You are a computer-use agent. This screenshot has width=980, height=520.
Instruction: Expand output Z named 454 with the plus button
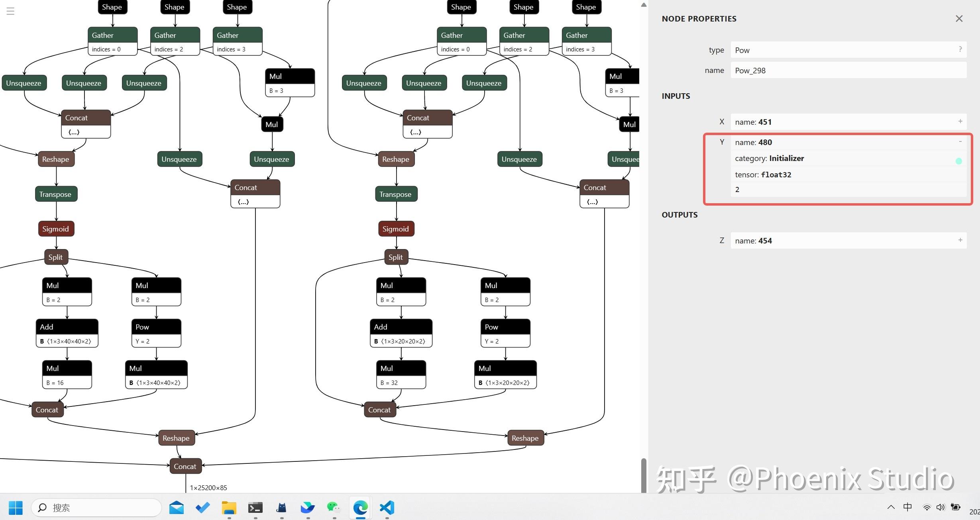[960, 240]
